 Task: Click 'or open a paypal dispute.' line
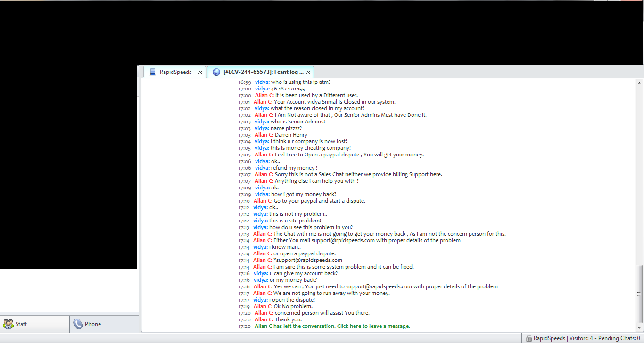point(305,253)
